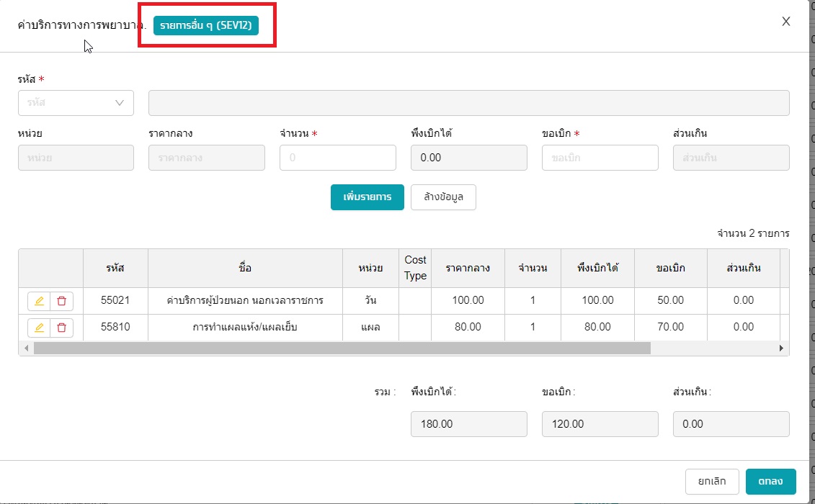
Task: Open the รหัส code dropdown
Action: point(76,103)
